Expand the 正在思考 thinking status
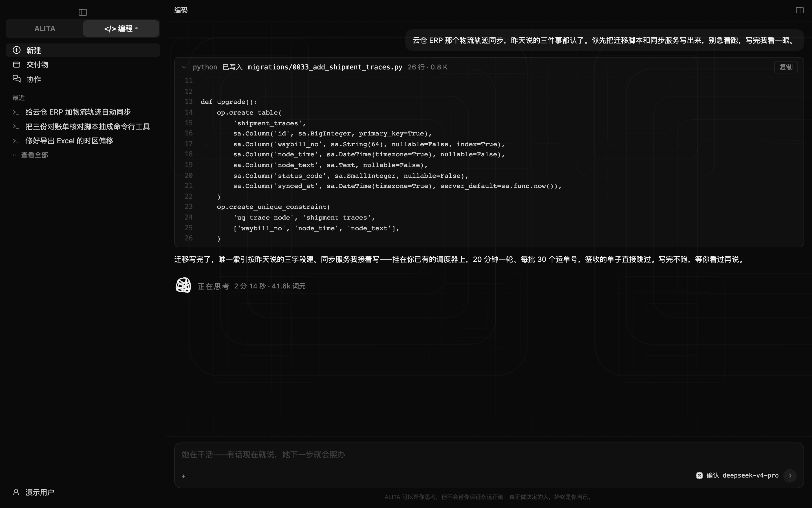 pyautogui.click(x=213, y=286)
